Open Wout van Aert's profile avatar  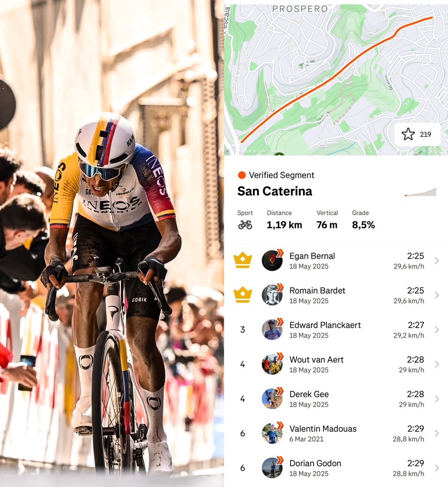point(272,364)
